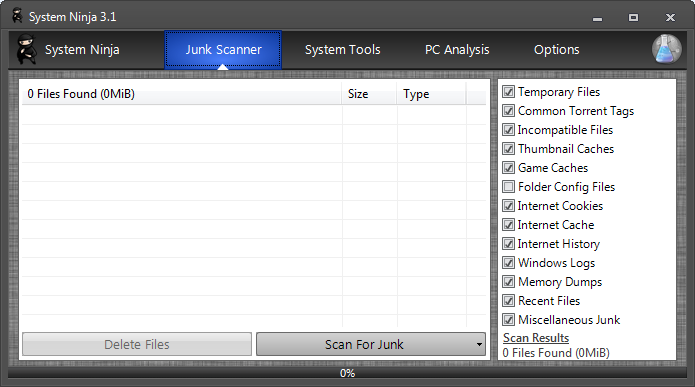This screenshot has width=695, height=387.
Task: Click the 0% progress bar
Action: pyautogui.click(x=348, y=373)
